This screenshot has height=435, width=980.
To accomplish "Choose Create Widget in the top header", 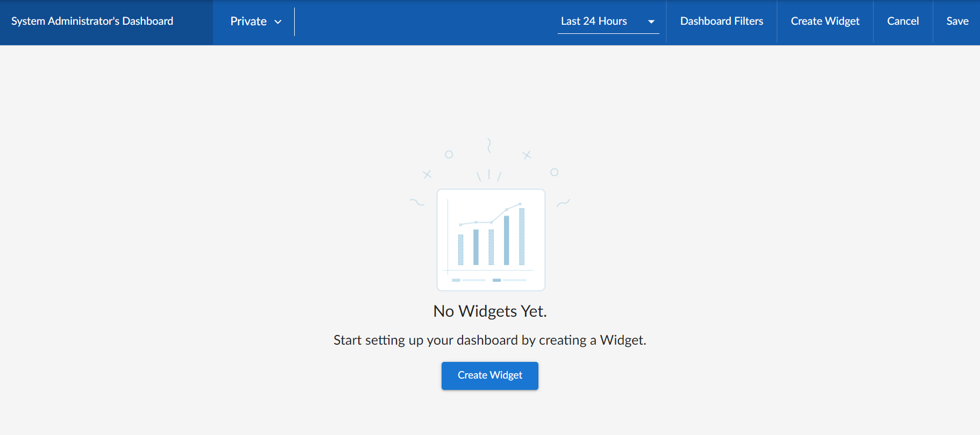I will click(825, 22).
